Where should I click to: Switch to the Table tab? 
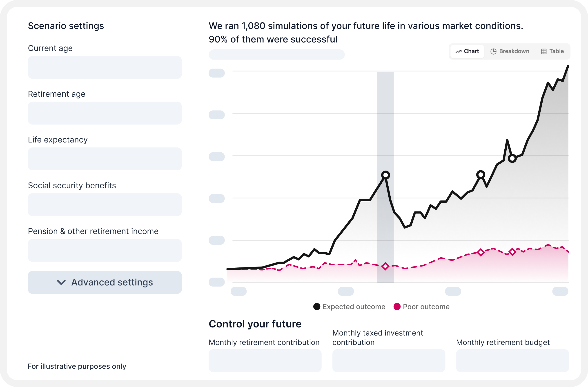point(552,51)
